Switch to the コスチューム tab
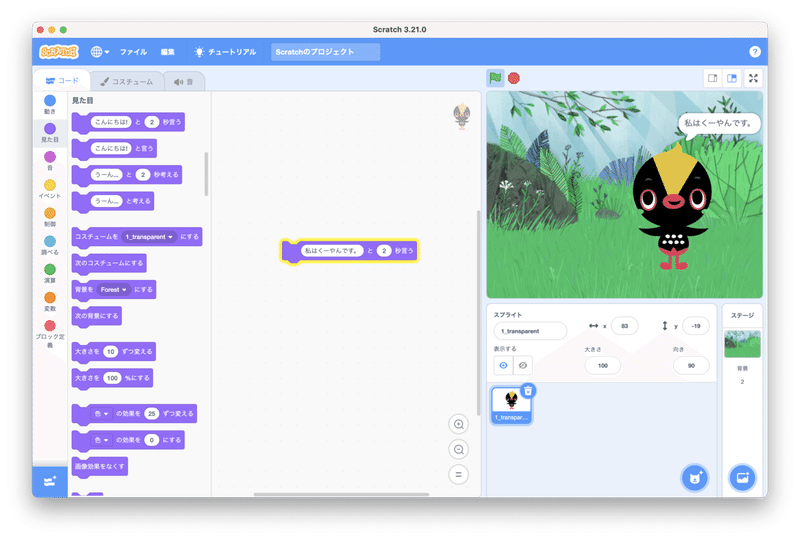This screenshot has height=540, width=800. point(127,82)
